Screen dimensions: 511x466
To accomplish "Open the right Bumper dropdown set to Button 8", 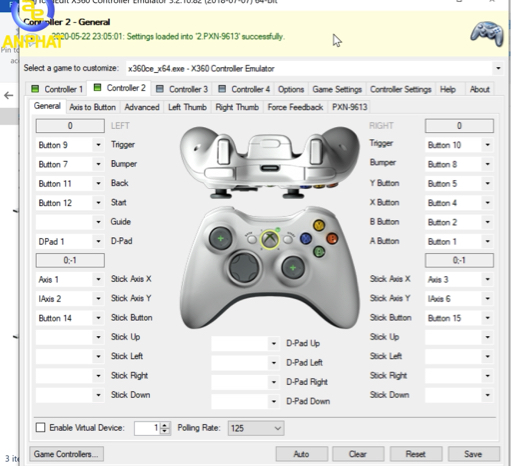I will 487,164.
